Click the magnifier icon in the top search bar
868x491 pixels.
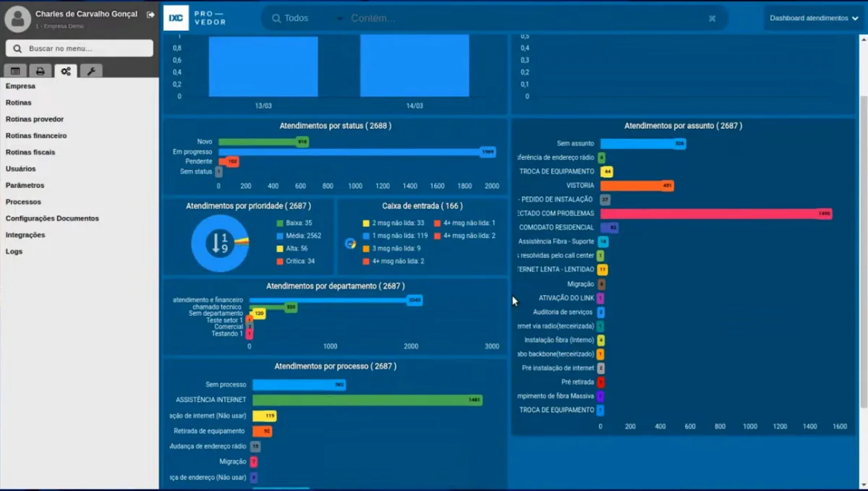pyautogui.click(x=276, y=18)
